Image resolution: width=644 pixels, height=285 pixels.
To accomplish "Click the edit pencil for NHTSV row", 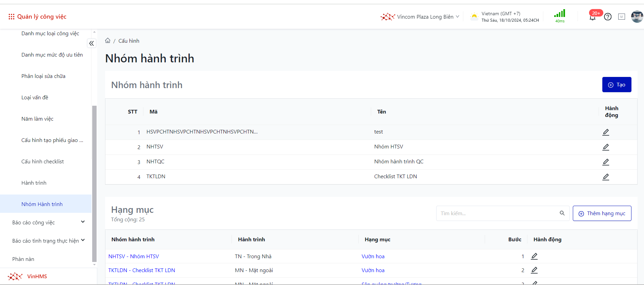I will coord(605,147).
